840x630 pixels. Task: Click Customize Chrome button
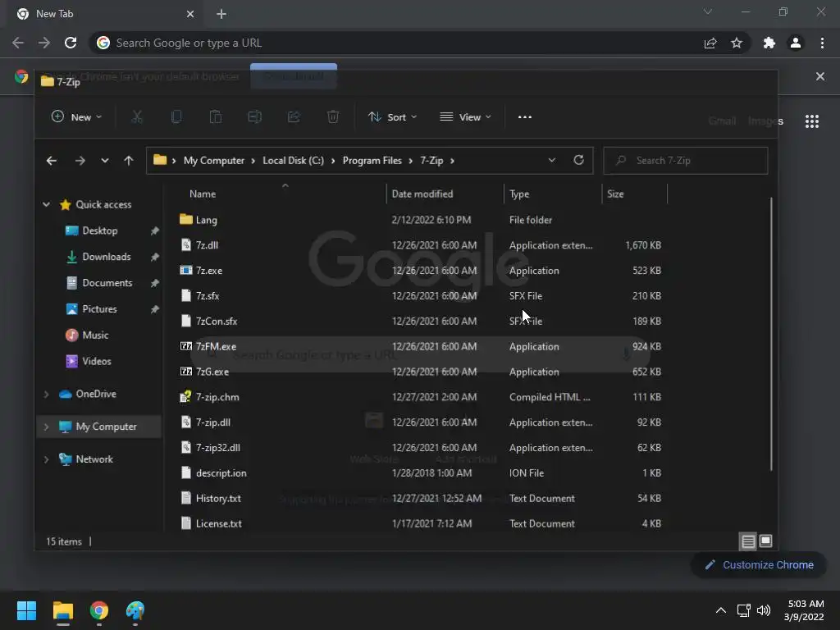(759, 564)
